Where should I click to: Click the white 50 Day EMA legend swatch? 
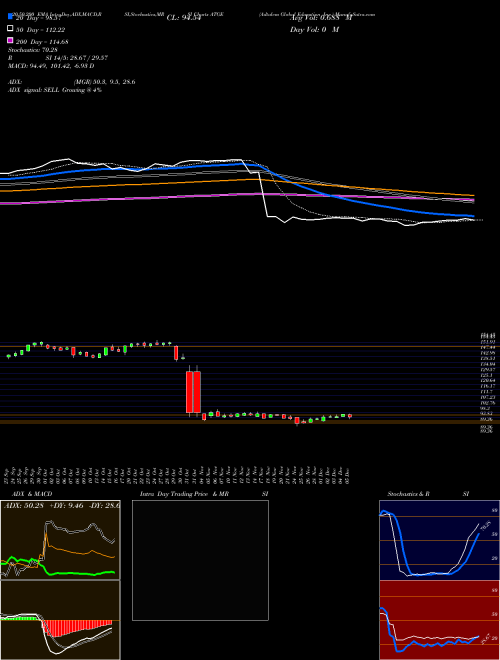coord(11,28)
